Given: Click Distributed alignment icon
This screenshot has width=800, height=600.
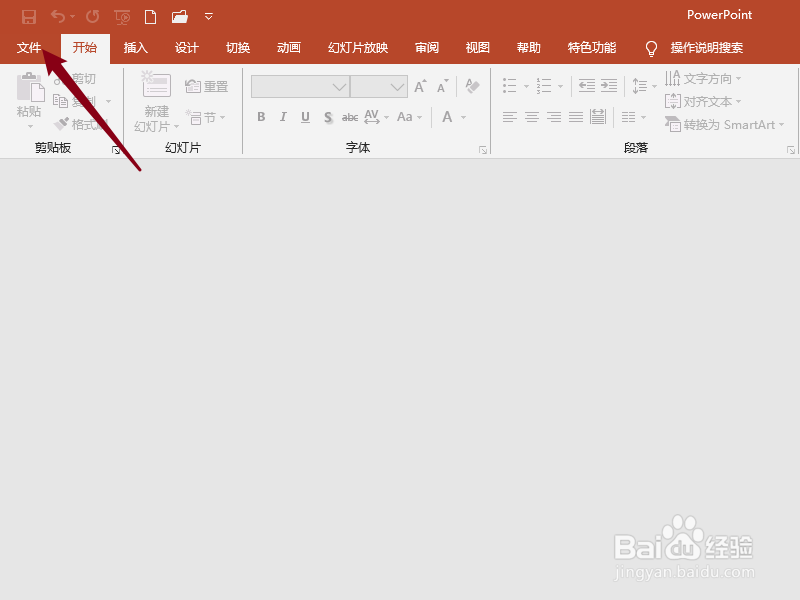Looking at the screenshot, I should pyautogui.click(x=598, y=117).
